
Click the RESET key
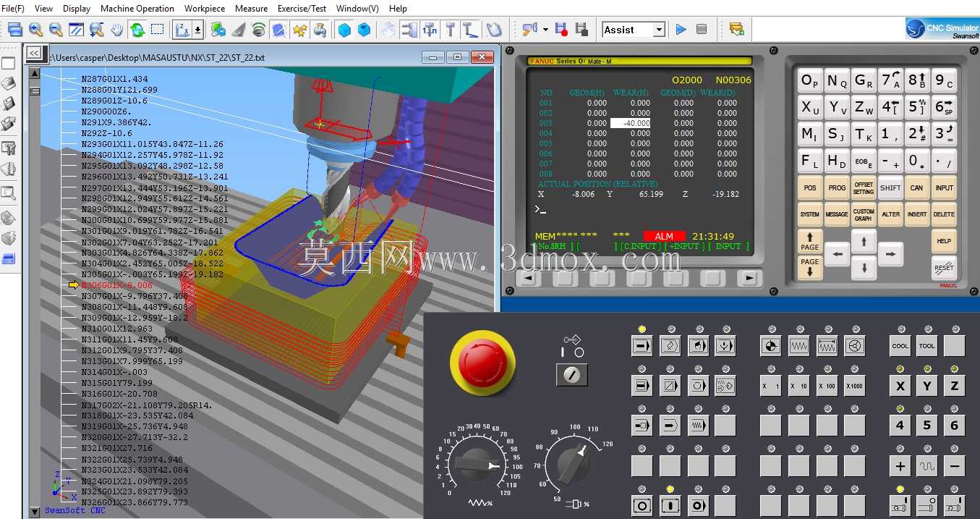[944, 267]
